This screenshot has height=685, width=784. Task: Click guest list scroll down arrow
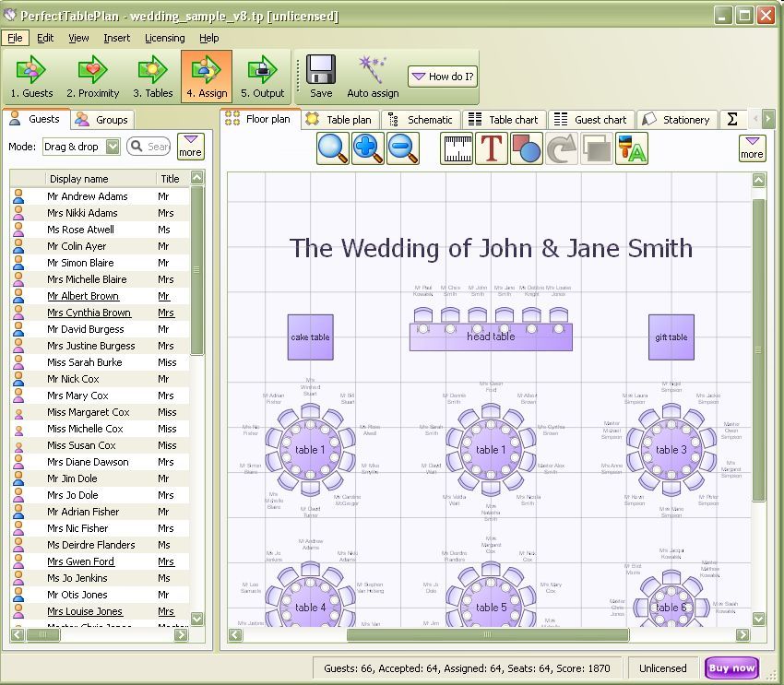[197, 619]
